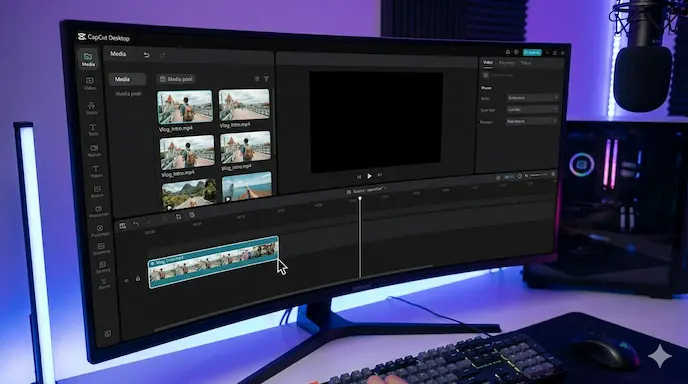Select the highlighted Media tab in left list
The height and width of the screenshot is (384, 688).
point(127,79)
